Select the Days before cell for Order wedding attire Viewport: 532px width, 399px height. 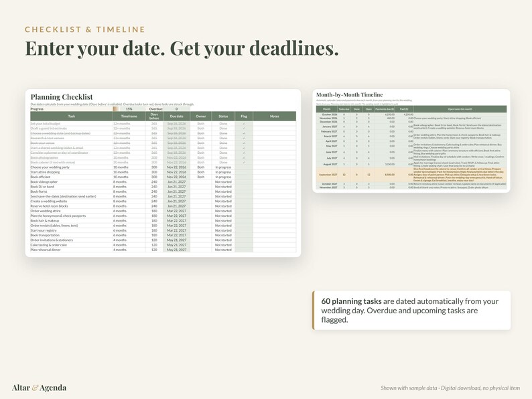point(154,211)
